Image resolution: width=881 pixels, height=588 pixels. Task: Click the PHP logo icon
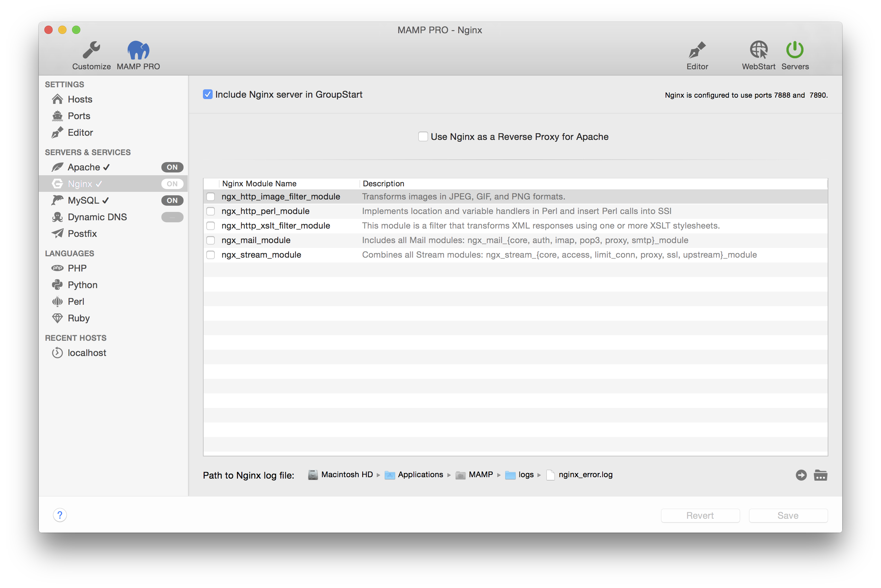point(57,268)
